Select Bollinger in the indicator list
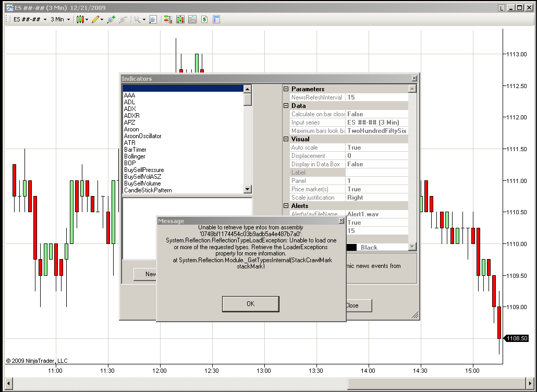Image resolution: width=537 pixels, height=392 pixels. 135,156
